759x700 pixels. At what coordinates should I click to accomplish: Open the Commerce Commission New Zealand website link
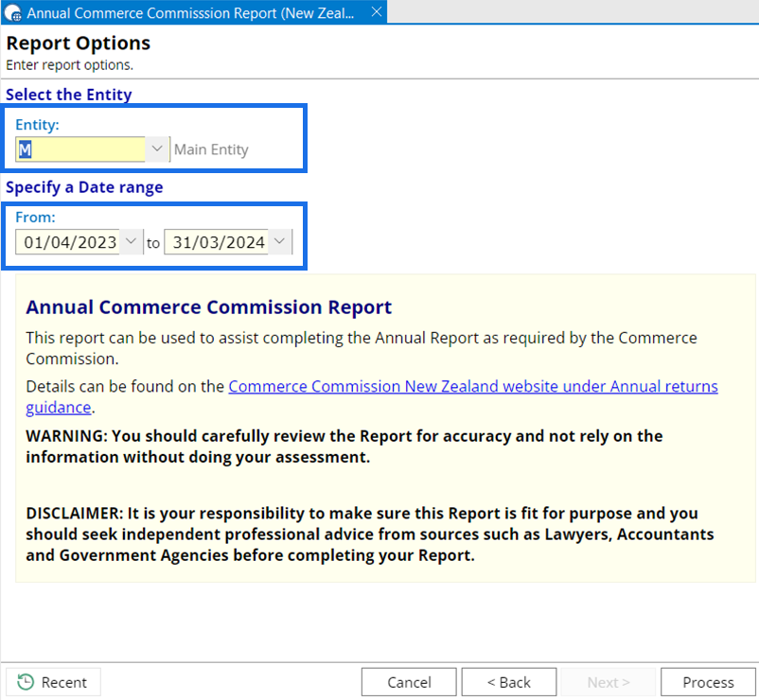click(473, 387)
